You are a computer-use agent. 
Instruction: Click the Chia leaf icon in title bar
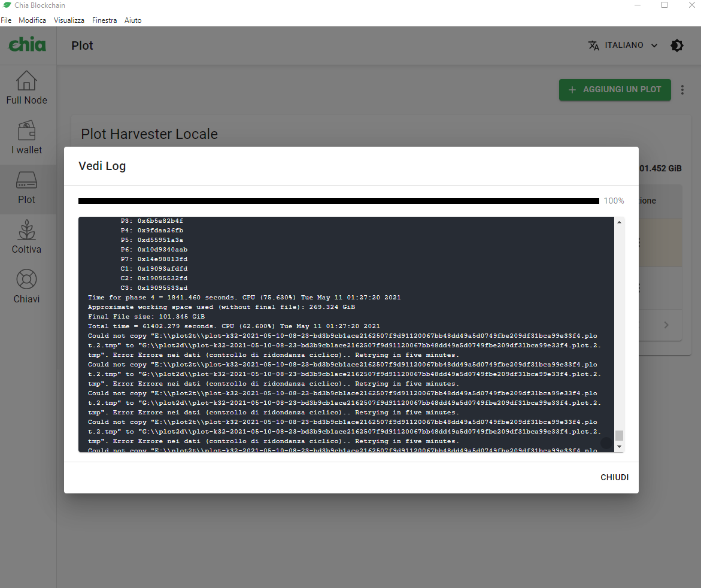(x=7, y=5)
